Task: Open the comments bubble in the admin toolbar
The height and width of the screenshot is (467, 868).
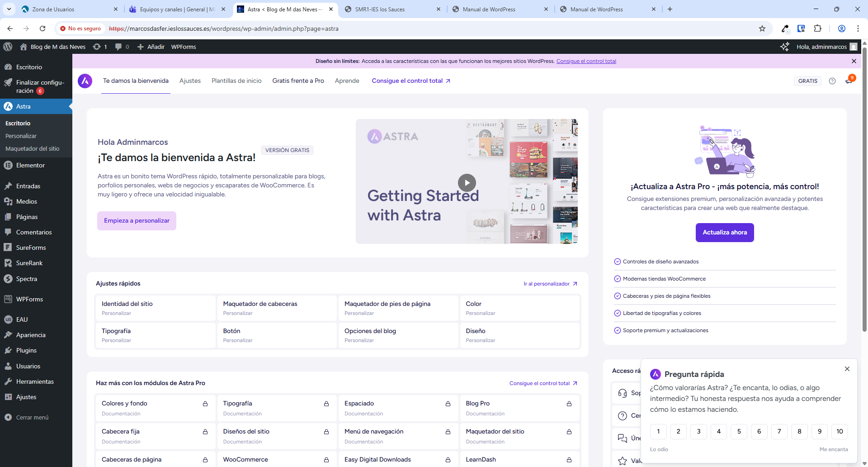Action: 121,47
